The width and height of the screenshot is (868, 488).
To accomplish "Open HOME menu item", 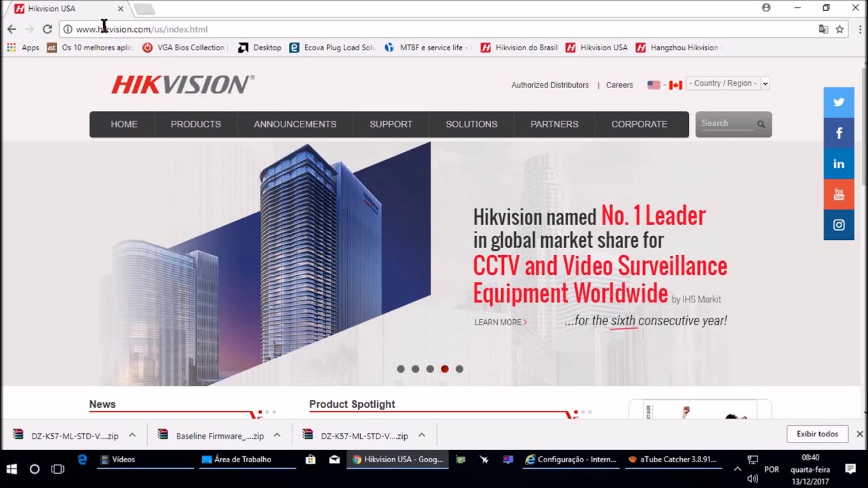I will tap(124, 124).
